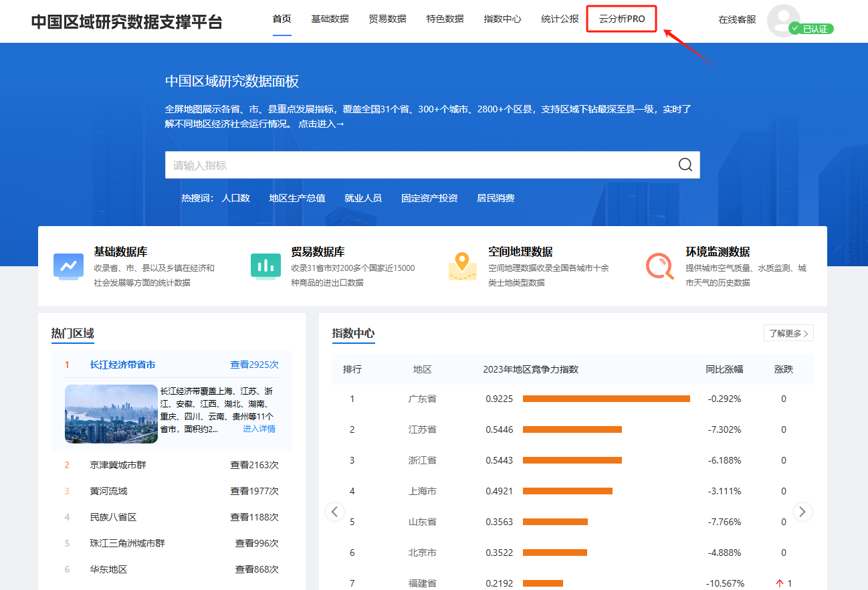Open the 贸易数据库 card title
Viewport: 868px width, 590px height.
[x=318, y=252]
